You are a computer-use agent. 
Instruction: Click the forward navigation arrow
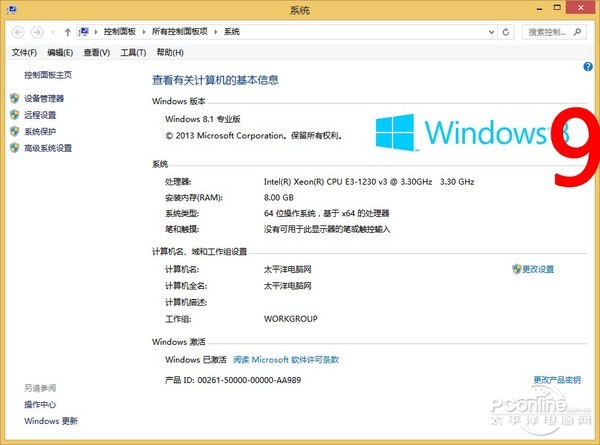(x=37, y=32)
